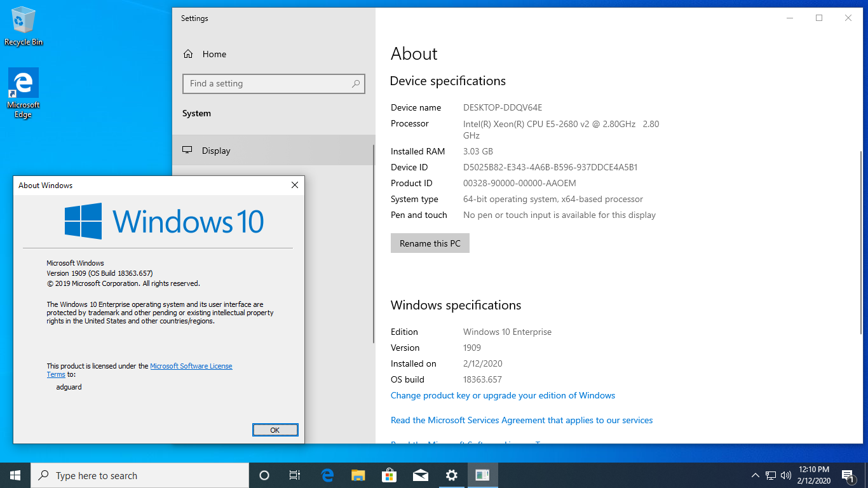The image size is (868, 488).
Task: Click the search magnifier in Find a setting
Action: point(356,83)
